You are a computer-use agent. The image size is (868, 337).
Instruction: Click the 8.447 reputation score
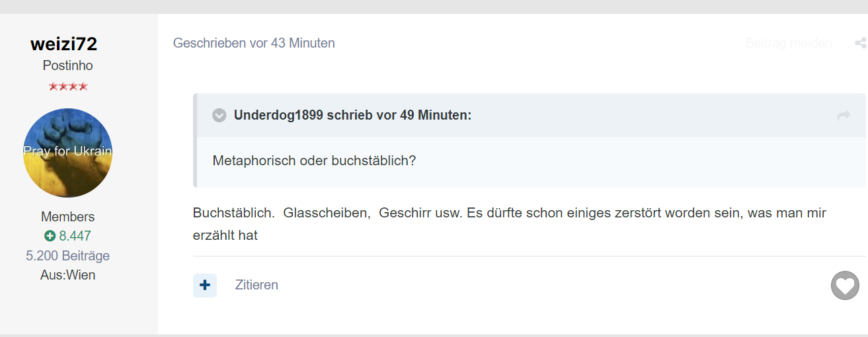(75, 236)
